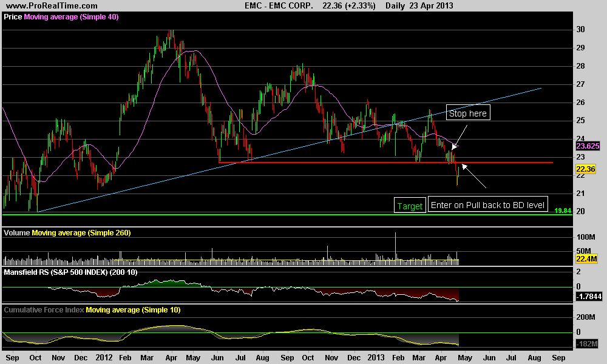607x364 pixels.
Task: Click the 21 price axis label
Action: click(x=580, y=194)
